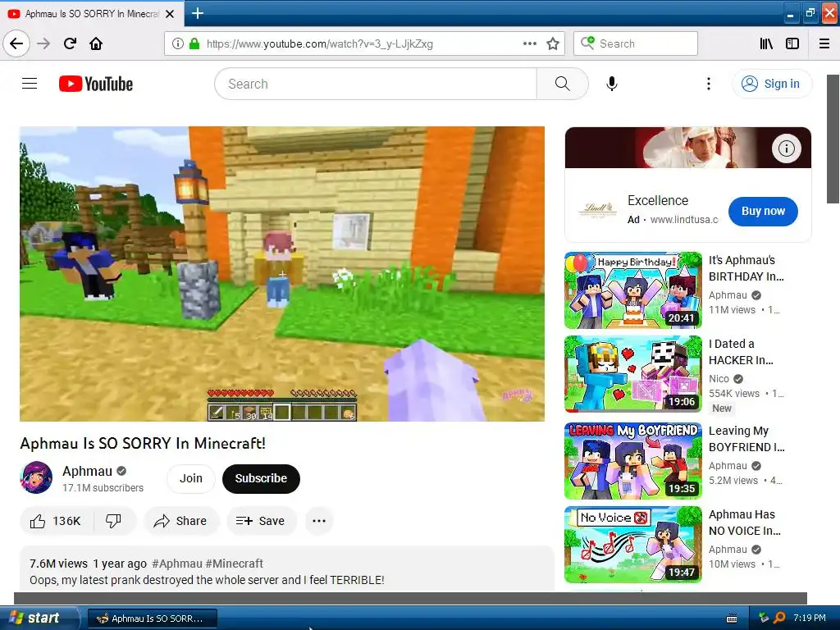840x630 pixels.
Task: Close the Aphmau Is SO SORRY tab
Action: 170,14
